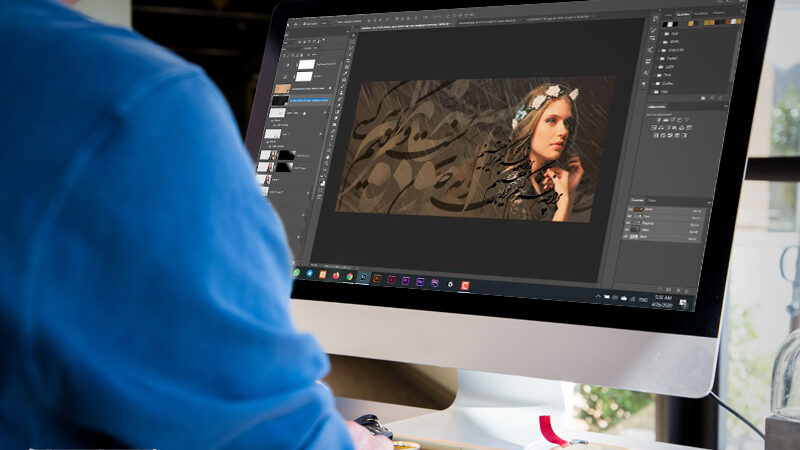This screenshot has width=800, height=450.
Task: Select the Pen tool
Action: tap(333, 131)
